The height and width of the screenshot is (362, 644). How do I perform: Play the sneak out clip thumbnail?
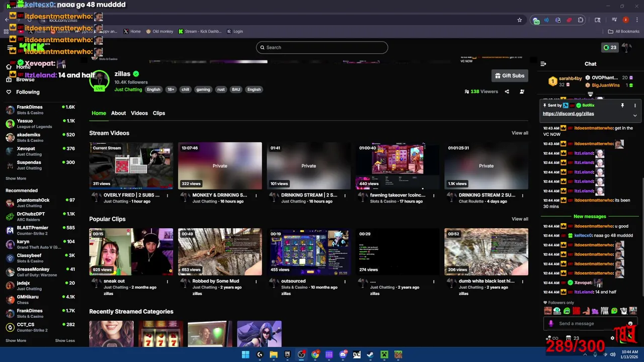click(x=131, y=252)
